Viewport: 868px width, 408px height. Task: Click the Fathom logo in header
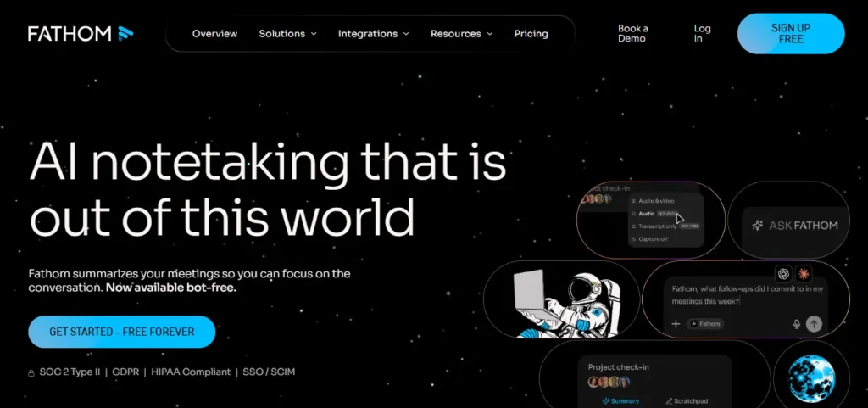tap(81, 34)
